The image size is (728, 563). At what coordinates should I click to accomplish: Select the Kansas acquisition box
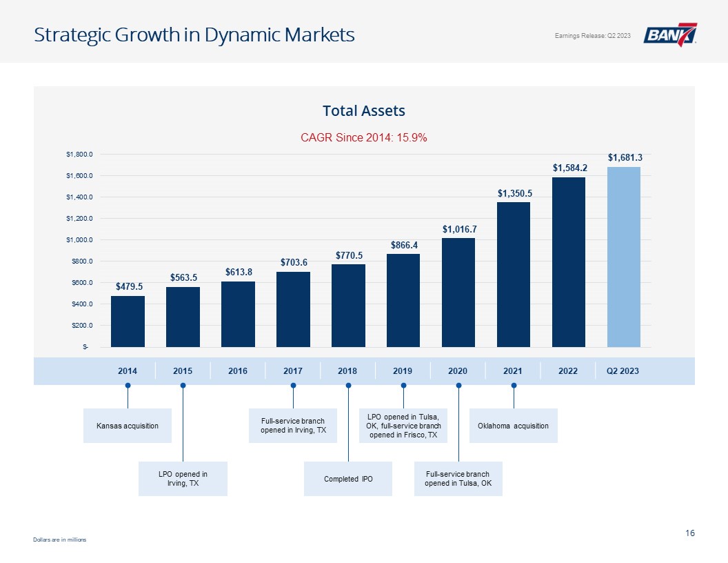(128, 426)
